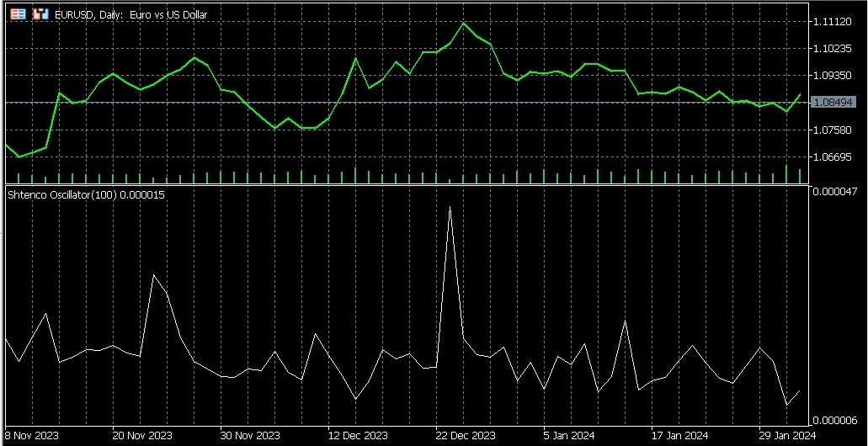Toggle the One Click Trading panel icon
This screenshot has height=446, width=868.
(39, 14)
